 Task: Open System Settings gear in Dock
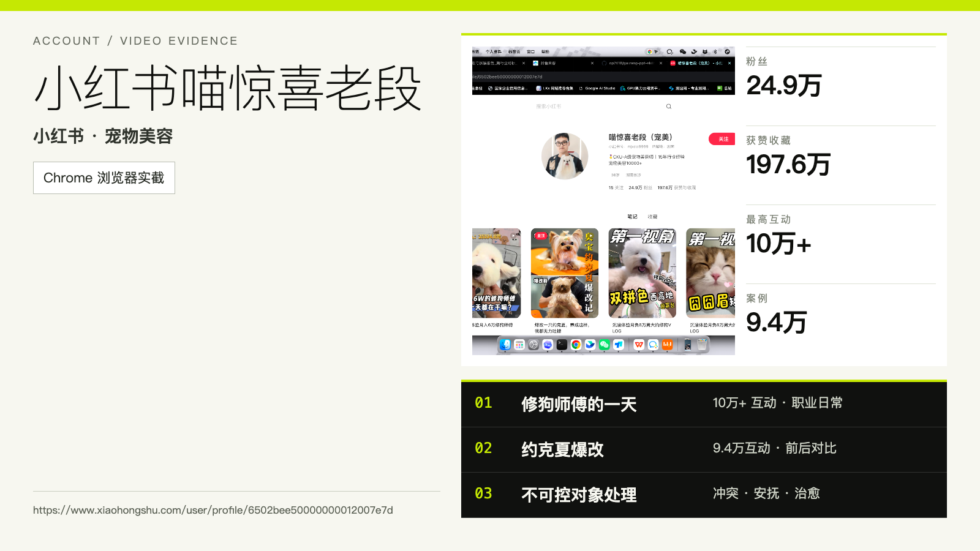pyautogui.click(x=533, y=345)
